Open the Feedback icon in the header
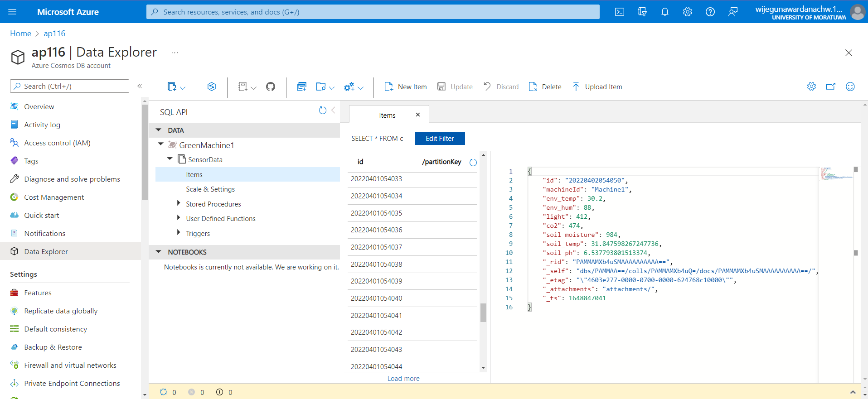The image size is (868, 399). (x=733, y=12)
